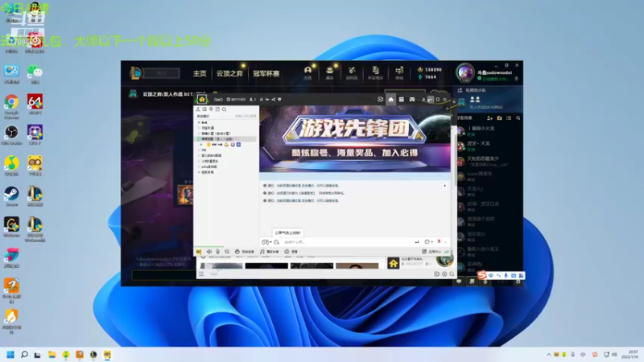Expand the top tree node in YY channel list
Image resolution: width=644 pixels, height=362 pixels.
(199, 123)
